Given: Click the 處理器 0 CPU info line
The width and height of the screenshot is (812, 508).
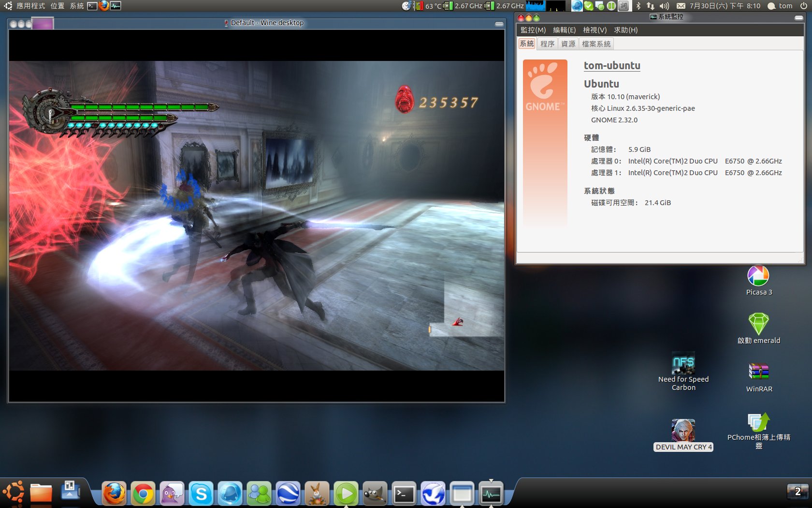Looking at the screenshot, I should point(686,161).
